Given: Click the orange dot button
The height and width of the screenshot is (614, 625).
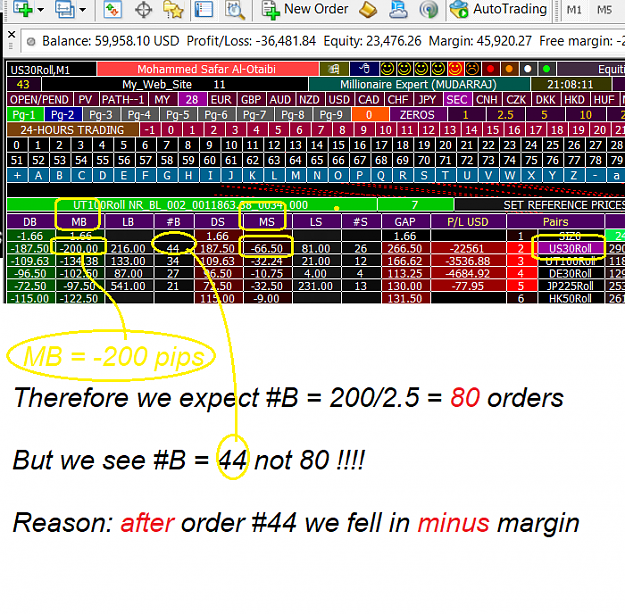Looking at the screenshot, I should [x=509, y=69].
